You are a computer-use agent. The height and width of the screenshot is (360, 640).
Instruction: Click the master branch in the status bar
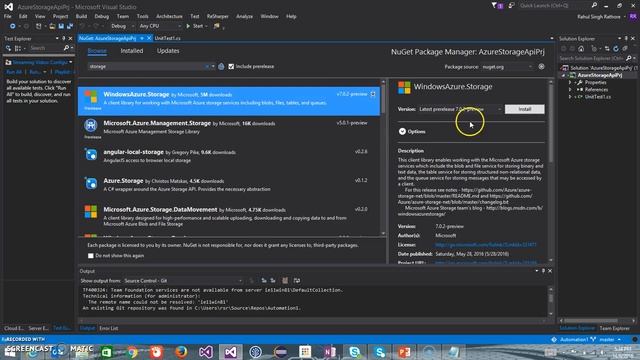click(607, 340)
